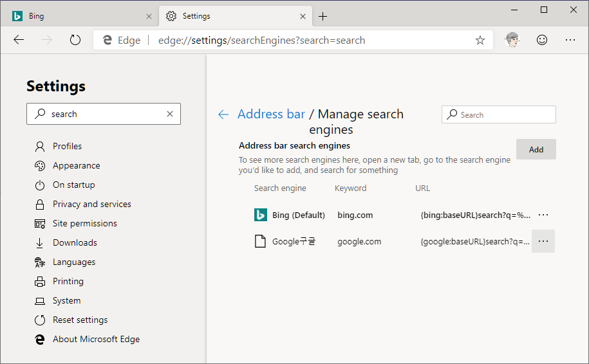Send feedback with the smiley icon
Viewport: 589px width, 364px height.
[541, 40]
